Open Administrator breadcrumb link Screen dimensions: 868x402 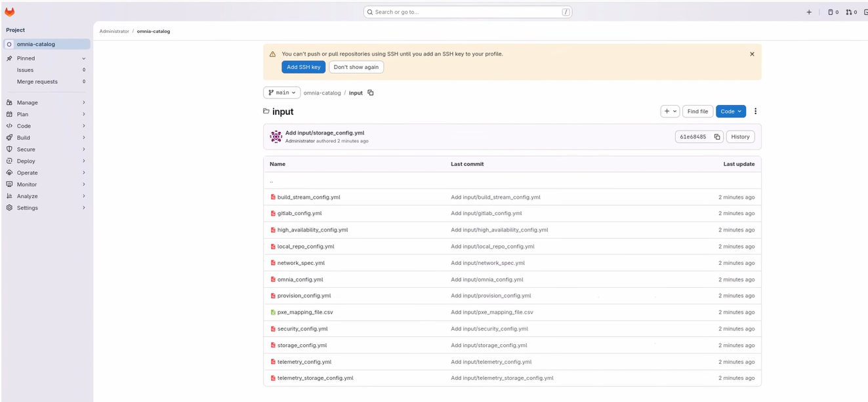(x=114, y=31)
